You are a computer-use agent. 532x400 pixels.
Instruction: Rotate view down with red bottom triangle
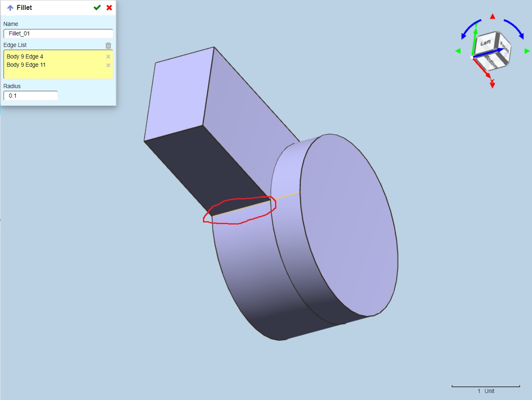pyautogui.click(x=492, y=85)
